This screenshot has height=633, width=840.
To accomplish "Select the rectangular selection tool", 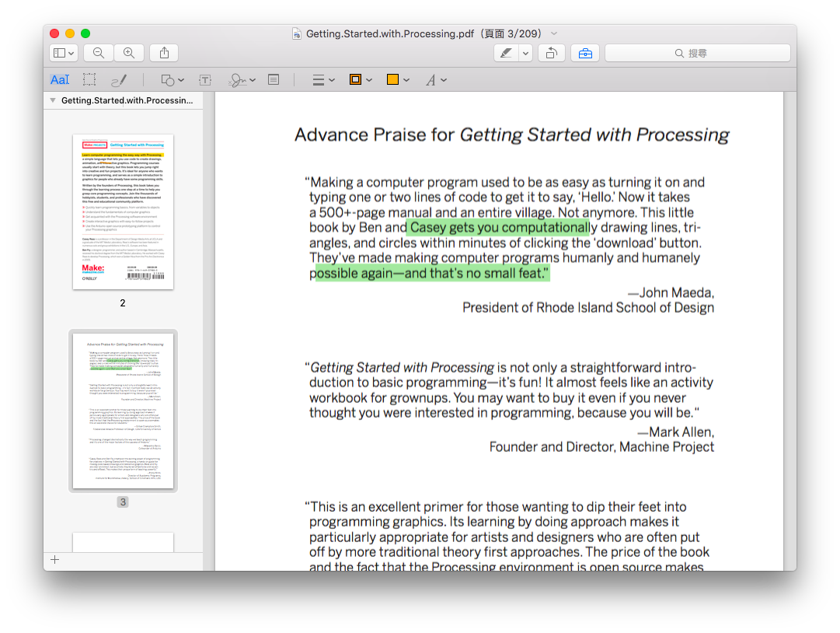I will click(89, 80).
